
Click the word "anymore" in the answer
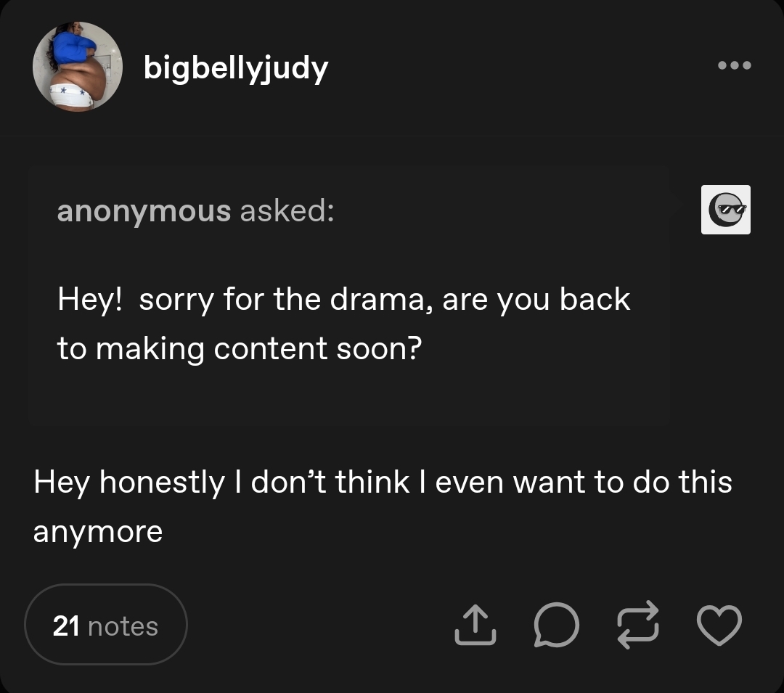[98, 533]
